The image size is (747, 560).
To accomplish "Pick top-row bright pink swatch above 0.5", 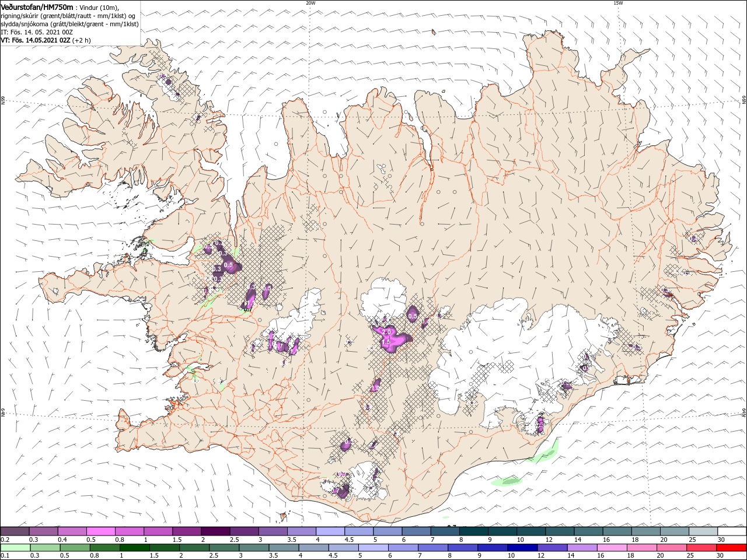I will [x=100, y=531].
